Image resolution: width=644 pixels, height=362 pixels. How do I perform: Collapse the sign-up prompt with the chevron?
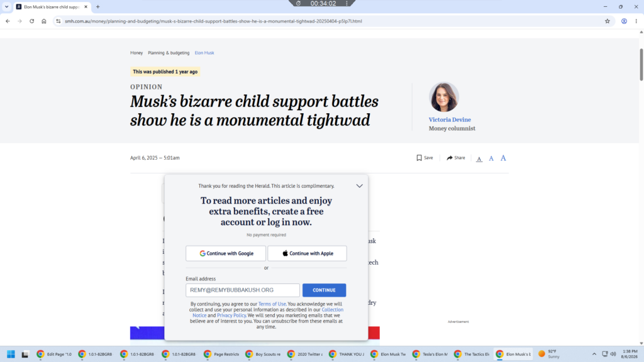point(359,186)
